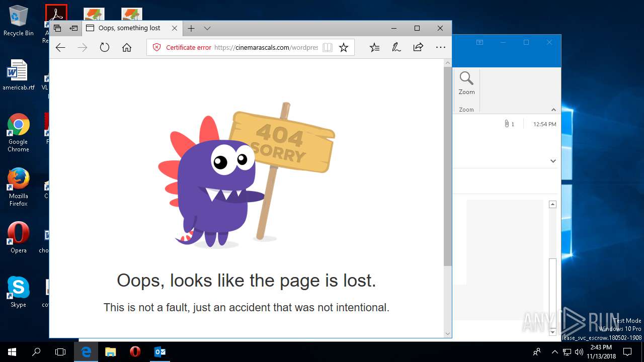644x362 pixels.
Task: Open Reading view in address bar
Action: [x=328, y=47]
